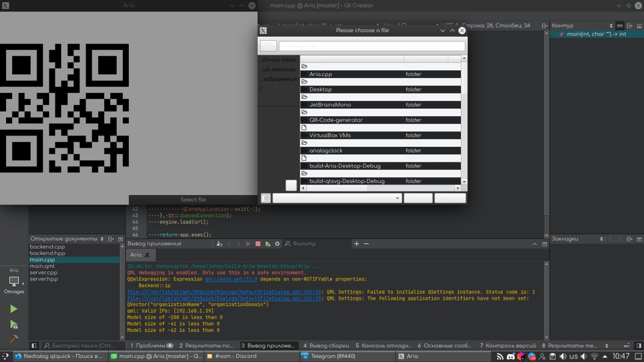Toggle synchronize with editor in Outline panel
The width and height of the screenshot is (644, 362).
coord(620,26)
